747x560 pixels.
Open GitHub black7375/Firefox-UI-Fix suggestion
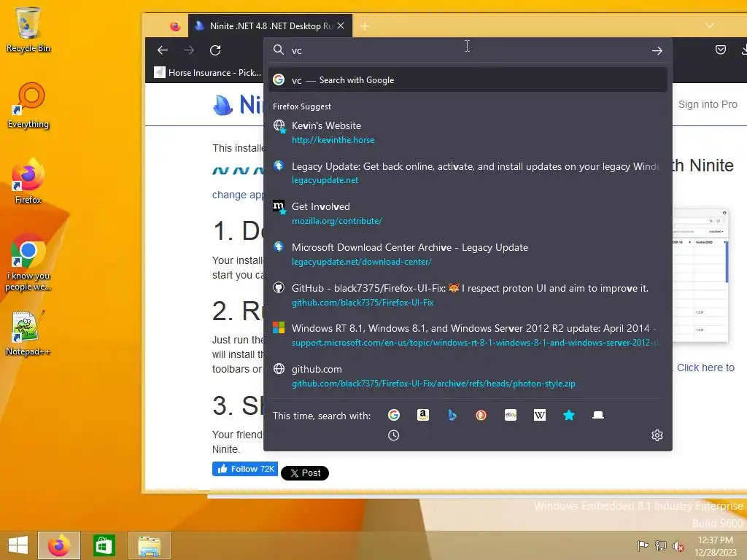tap(468, 295)
